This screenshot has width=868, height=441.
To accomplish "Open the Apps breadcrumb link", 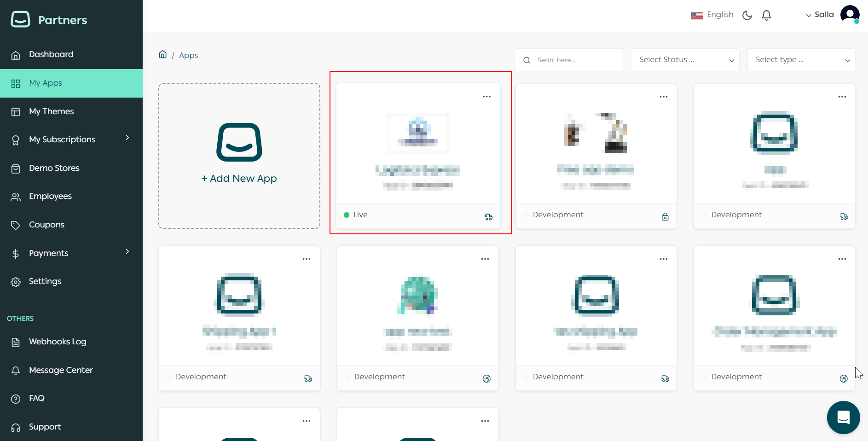I will point(188,55).
